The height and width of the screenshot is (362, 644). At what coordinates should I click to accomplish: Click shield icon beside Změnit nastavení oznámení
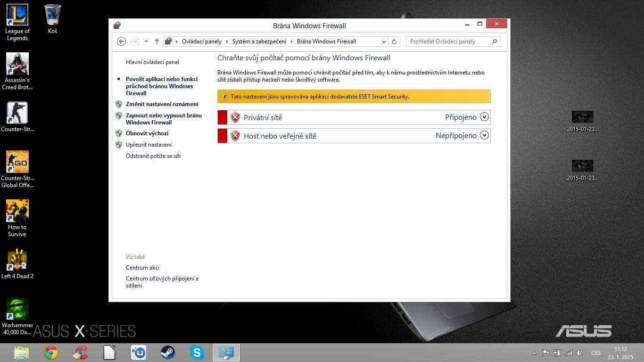click(119, 104)
